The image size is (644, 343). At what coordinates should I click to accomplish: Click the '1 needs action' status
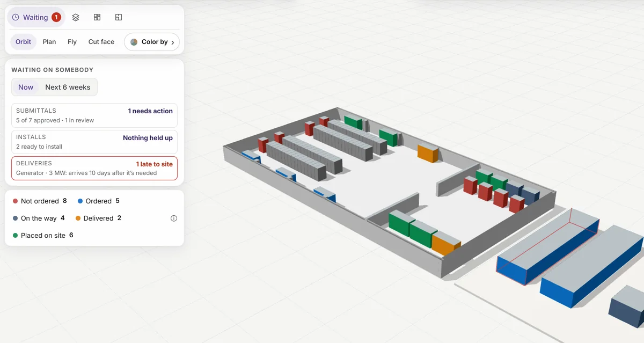click(x=150, y=111)
